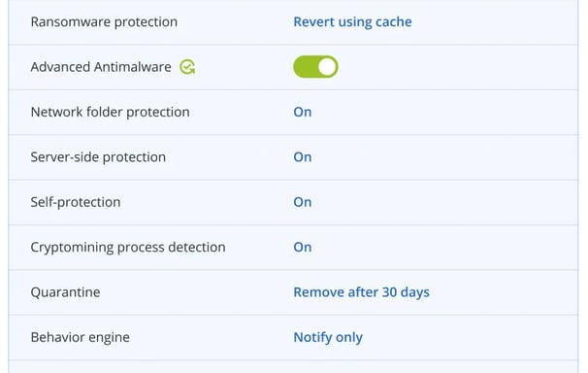Image resolution: width=588 pixels, height=373 pixels.
Task: Select the Network folder protection label
Action: pos(110,112)
